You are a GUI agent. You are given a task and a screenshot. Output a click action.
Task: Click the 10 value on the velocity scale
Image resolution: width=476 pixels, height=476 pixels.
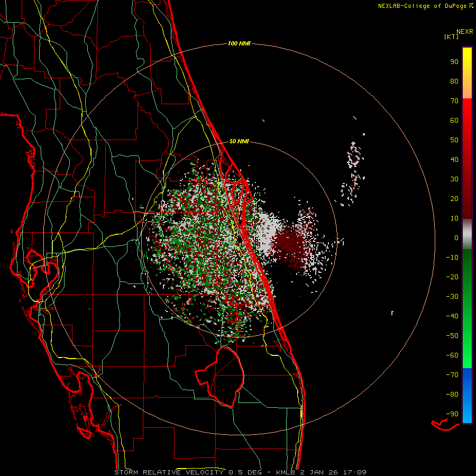point(454,218)
